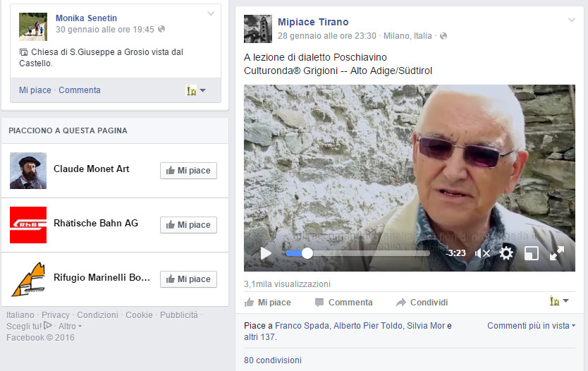
Task: Open options chevron on Monika Senetin post
Action: tap(211, 13)
